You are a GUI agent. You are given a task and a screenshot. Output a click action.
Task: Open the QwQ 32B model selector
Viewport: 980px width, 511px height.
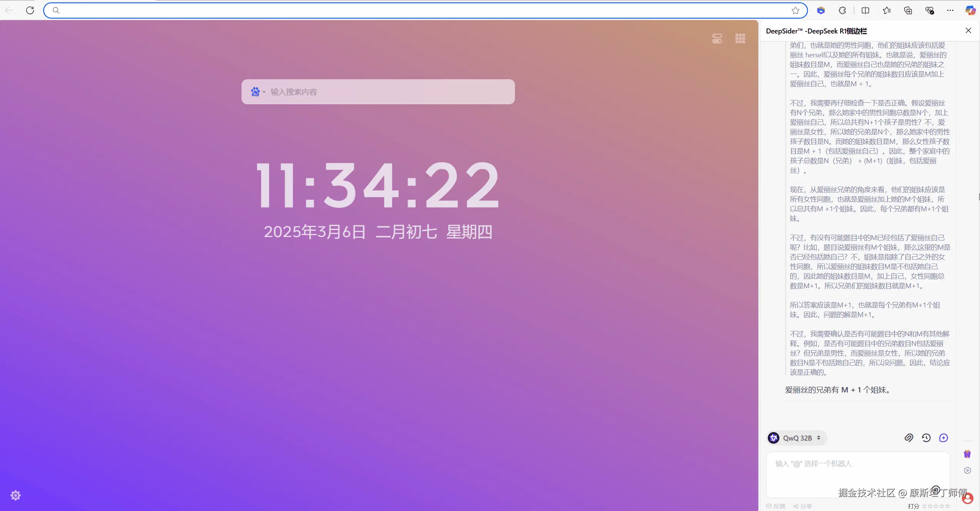(x=796, y=438)
